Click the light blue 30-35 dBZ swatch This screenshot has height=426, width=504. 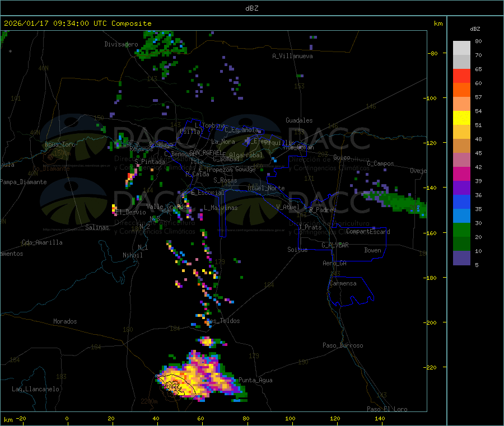coord(461,216)
